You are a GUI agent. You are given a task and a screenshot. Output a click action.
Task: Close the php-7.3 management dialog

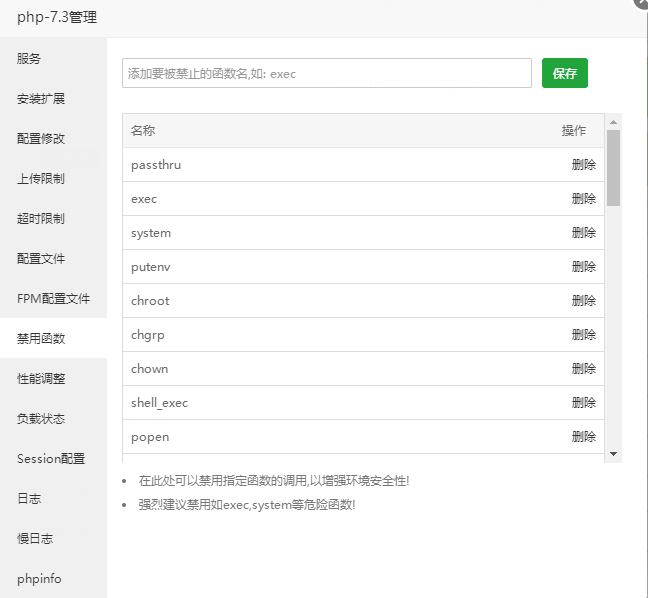click(641, 3)
